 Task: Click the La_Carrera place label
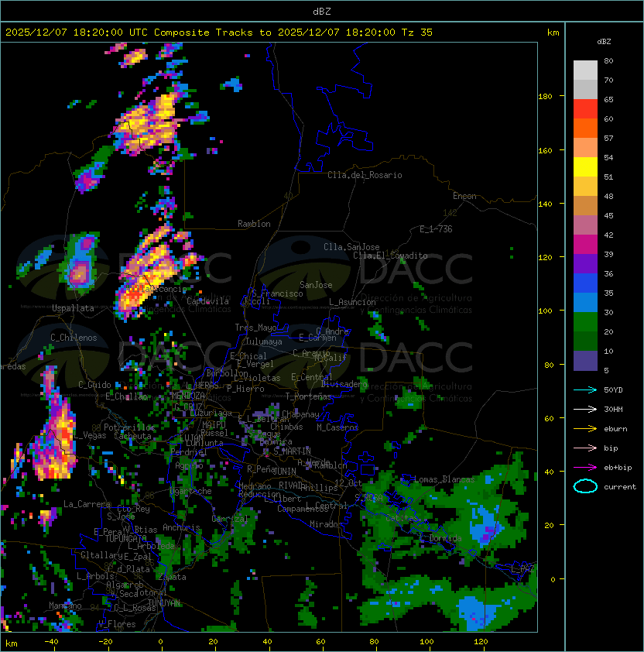coord(87,504)
